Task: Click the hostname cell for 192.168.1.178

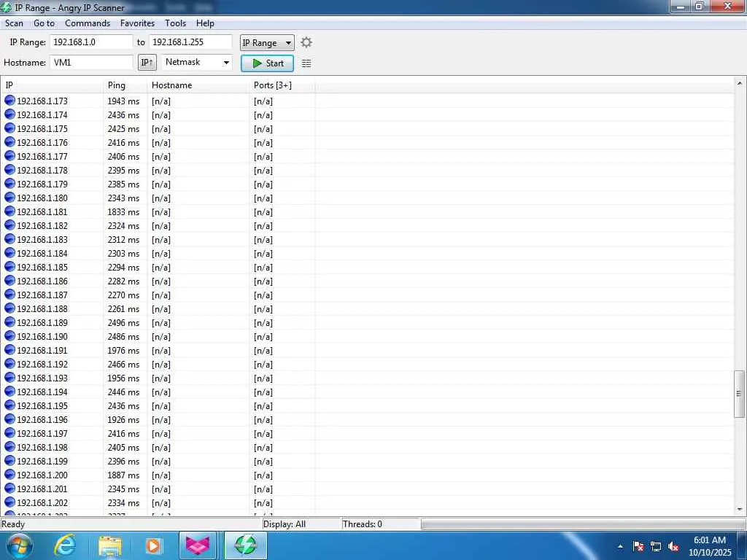Action: click(x=161, y=171)
